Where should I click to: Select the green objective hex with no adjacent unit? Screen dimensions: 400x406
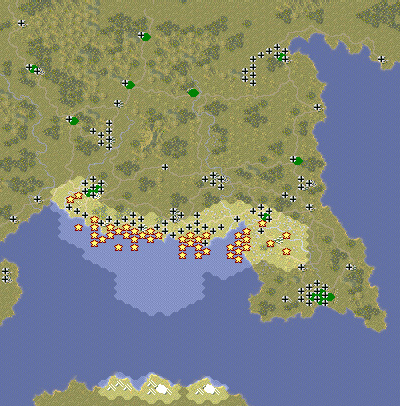pos(193,93)
